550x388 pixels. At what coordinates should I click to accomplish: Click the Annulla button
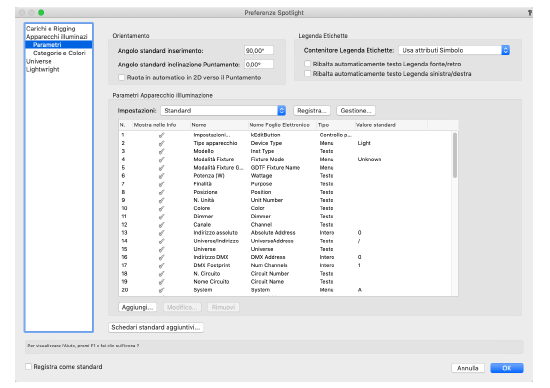[x=468, y=368]
